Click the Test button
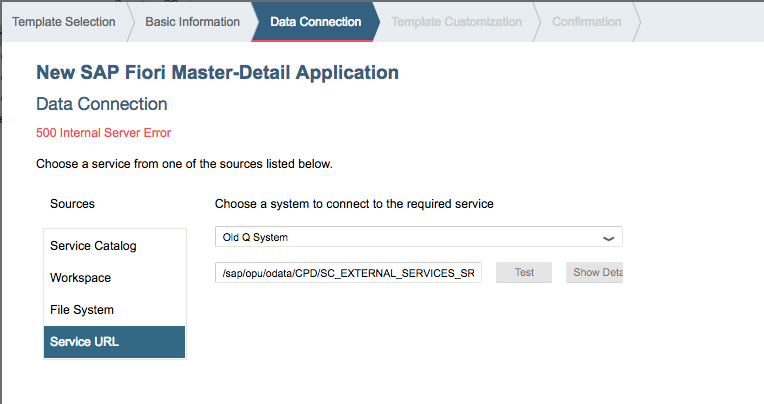This screenshot has width=764, height=404. pyautogui.click(x=524, y=272)
